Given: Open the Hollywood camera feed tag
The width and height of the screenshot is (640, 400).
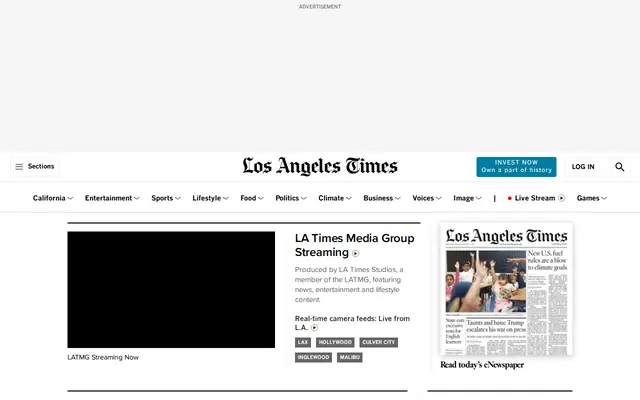Looking at the screenshot, I should point(335,342).
